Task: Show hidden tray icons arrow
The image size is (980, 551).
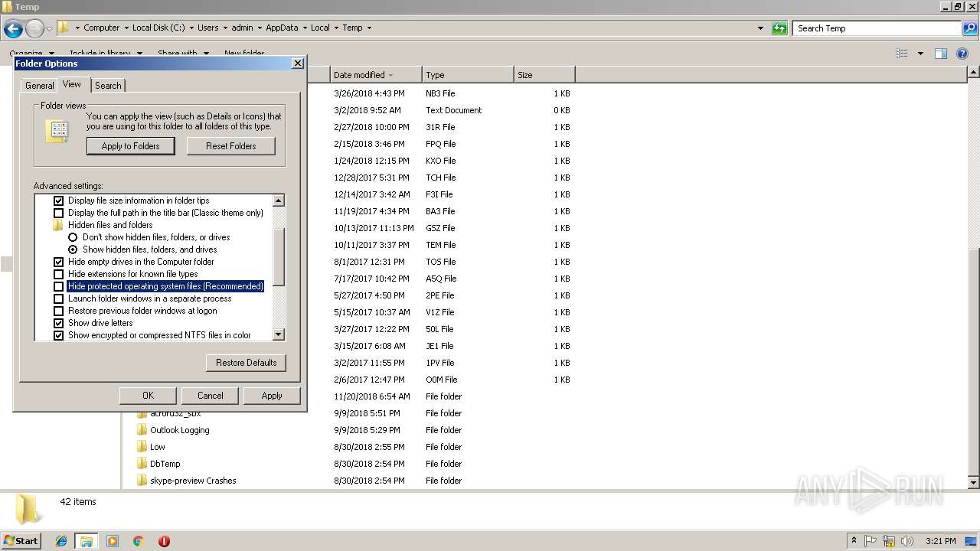Action: pos(854,541)
